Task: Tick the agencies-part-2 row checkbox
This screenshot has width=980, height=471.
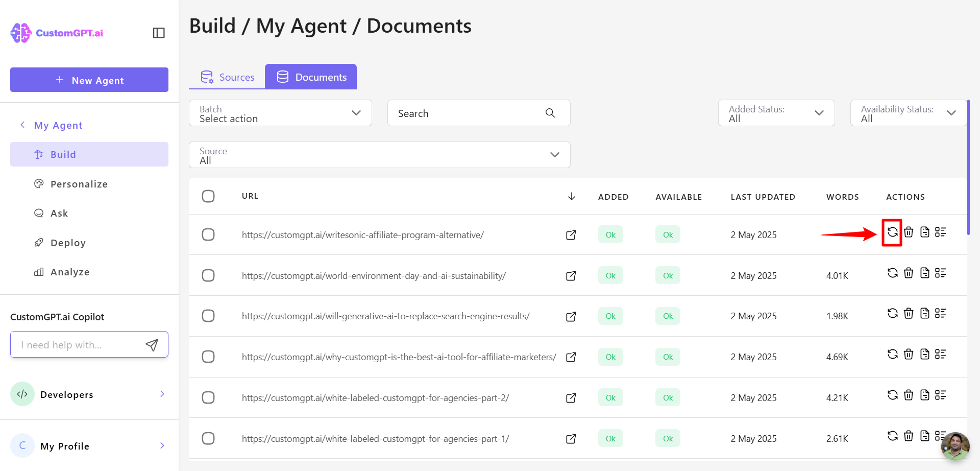Action: pyautogui.click(x=208, y=397)
